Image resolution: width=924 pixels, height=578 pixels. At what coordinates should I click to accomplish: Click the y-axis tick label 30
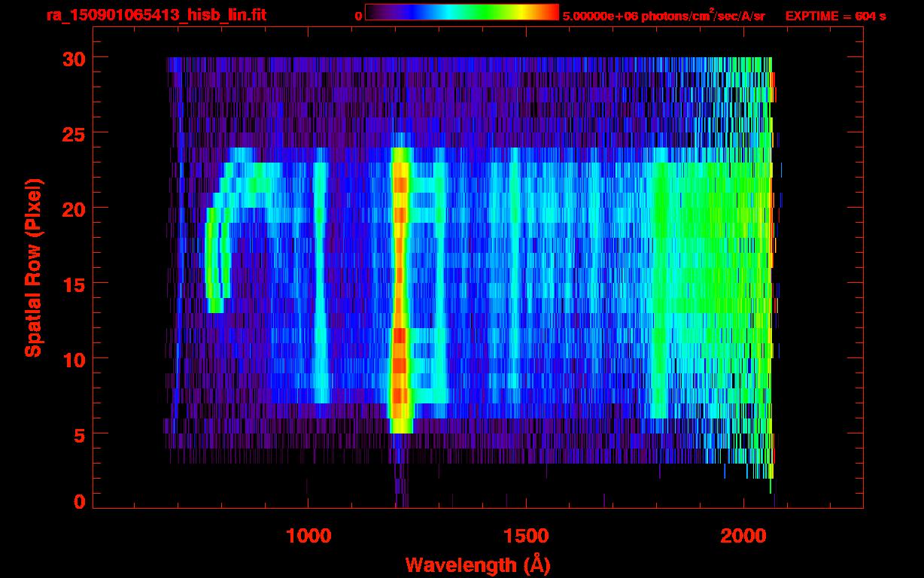(x=72, y=58)
